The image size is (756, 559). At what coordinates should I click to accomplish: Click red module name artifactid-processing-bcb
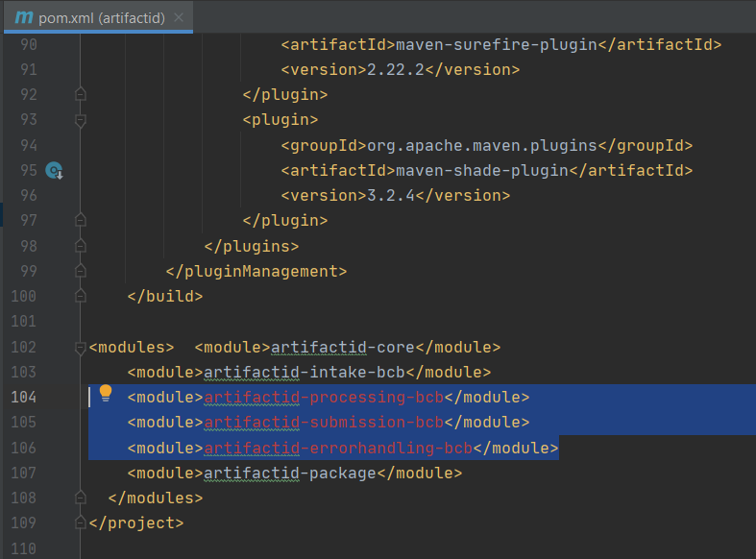[324, 398]
